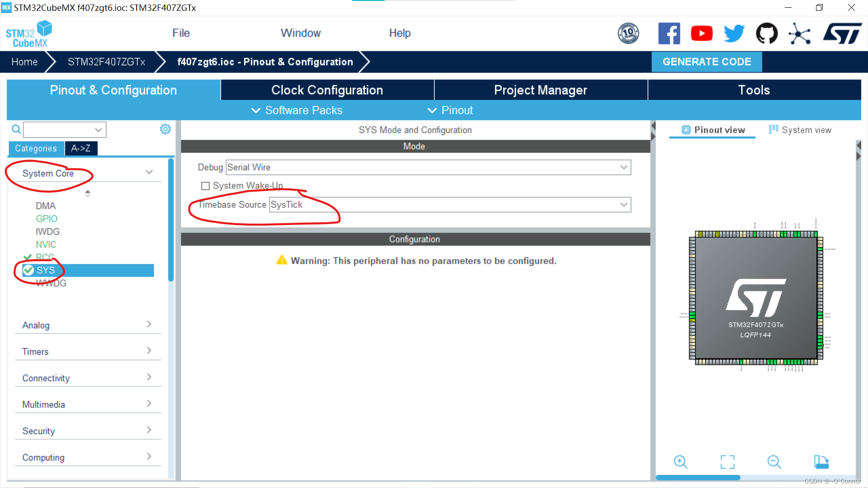Click the YouTube icon in header

pyautogui.click(x=702, y=33)
